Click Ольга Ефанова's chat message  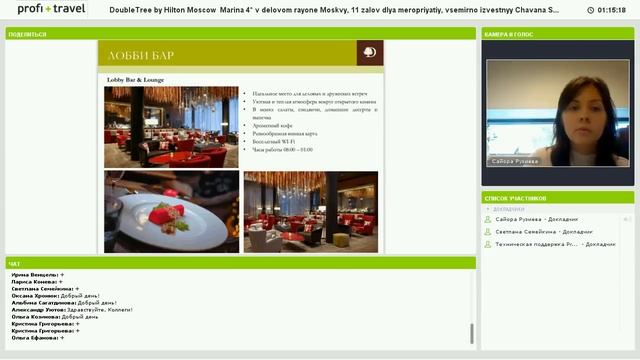(x=38, y=338)
